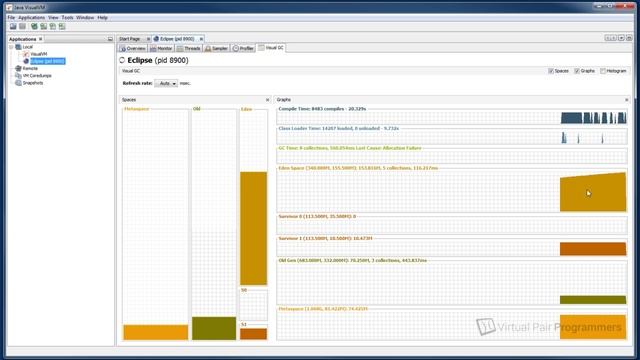This screenshot has width=640, height=360.
Task: Open the Profiler tab
Action: tap(243, 48)
